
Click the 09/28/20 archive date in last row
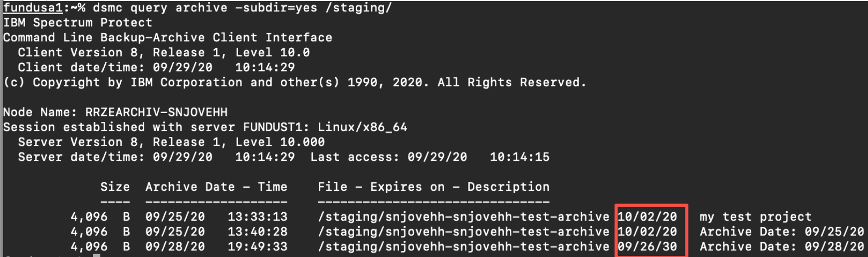(175, 247)
